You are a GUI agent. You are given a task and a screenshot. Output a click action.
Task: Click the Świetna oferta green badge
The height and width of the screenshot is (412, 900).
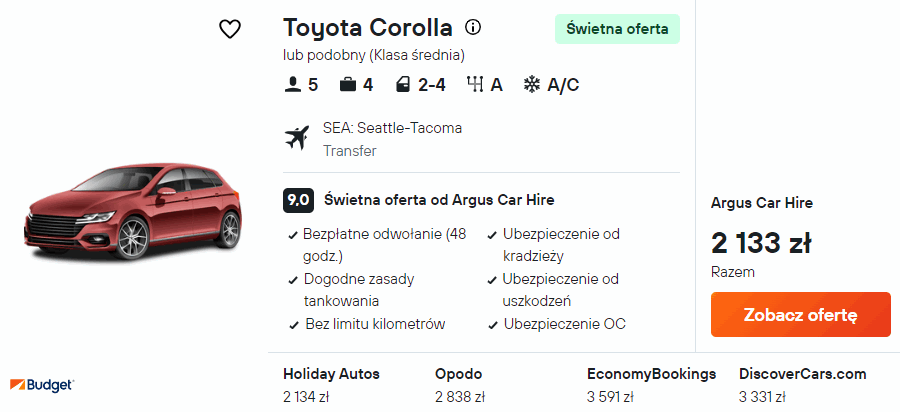[617, 29]
